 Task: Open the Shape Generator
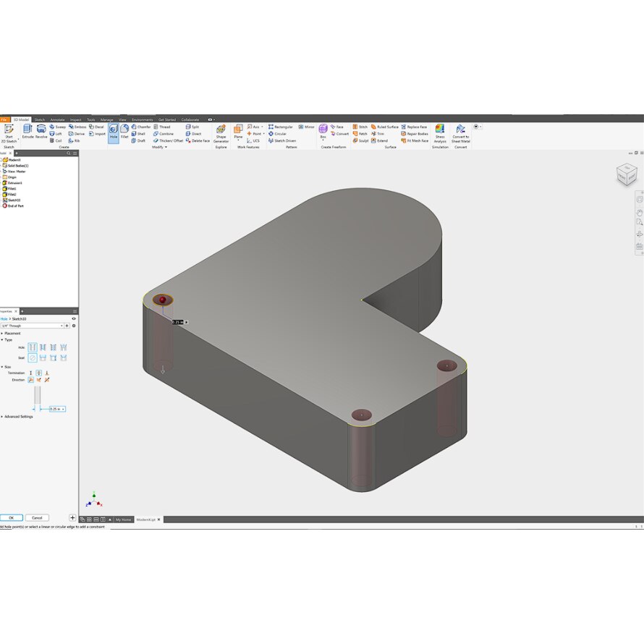click(221, 134)
